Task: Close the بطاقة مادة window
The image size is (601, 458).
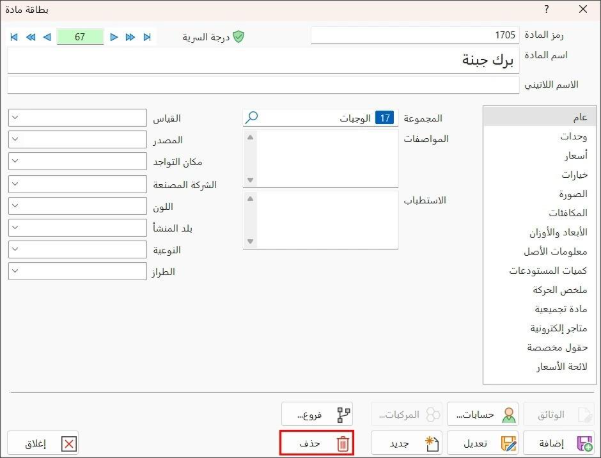Action: (x=583, y=9)
